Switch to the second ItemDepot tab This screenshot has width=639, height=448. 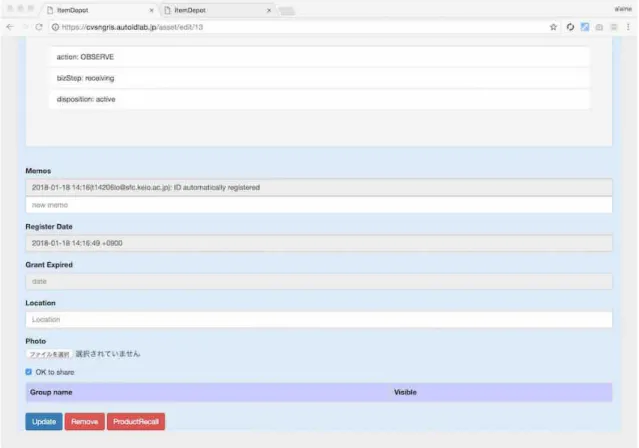(x=217, y=10)
